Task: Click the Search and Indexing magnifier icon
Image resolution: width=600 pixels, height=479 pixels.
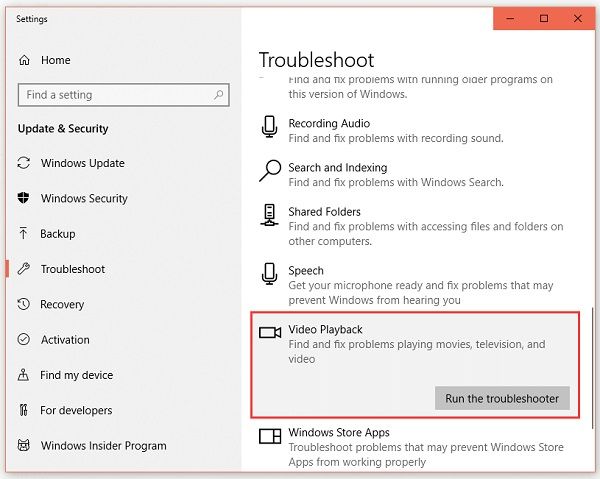Action: [270, 171]
